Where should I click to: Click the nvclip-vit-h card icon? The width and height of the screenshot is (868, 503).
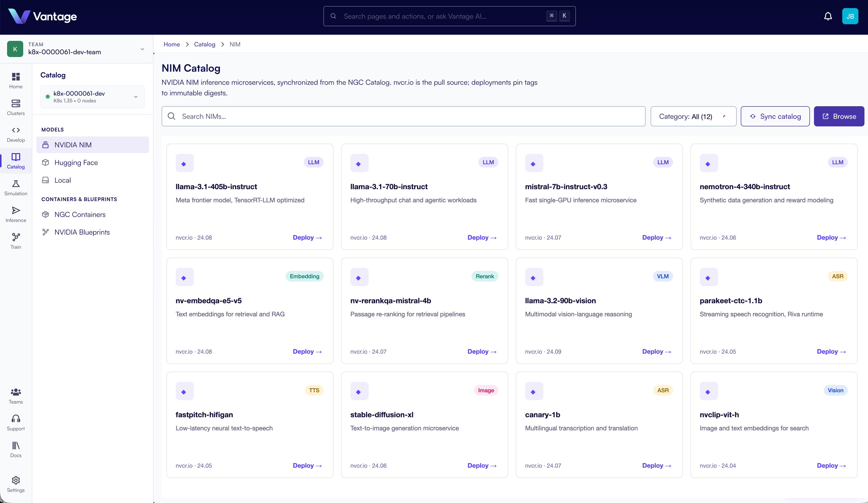click(708, 391)
